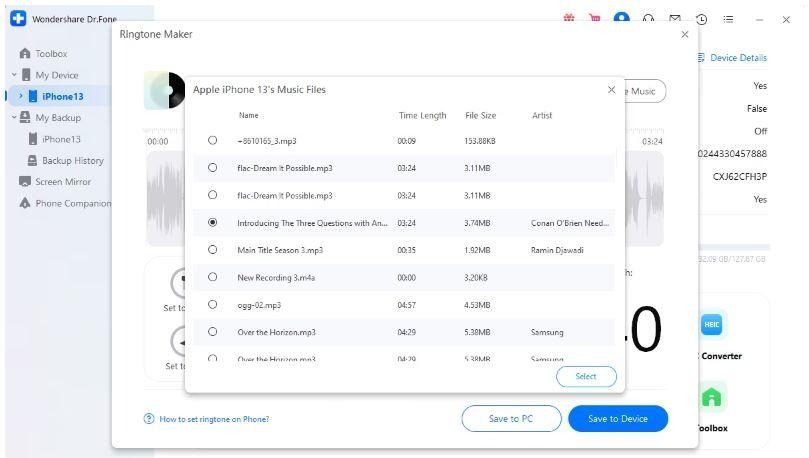
Task: Select the +8610165_3.mp3 radio button
Action: pos(212,141)
